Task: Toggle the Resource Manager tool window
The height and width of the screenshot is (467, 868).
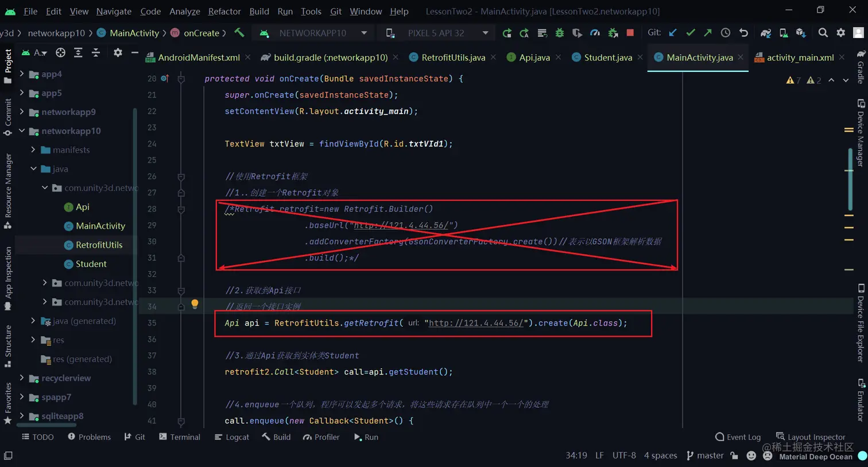Action: click(x=7, y=191)
